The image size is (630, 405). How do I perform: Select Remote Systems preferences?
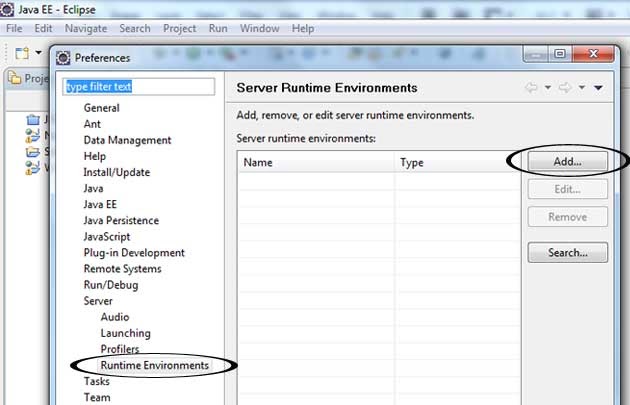tap(123, 269)
